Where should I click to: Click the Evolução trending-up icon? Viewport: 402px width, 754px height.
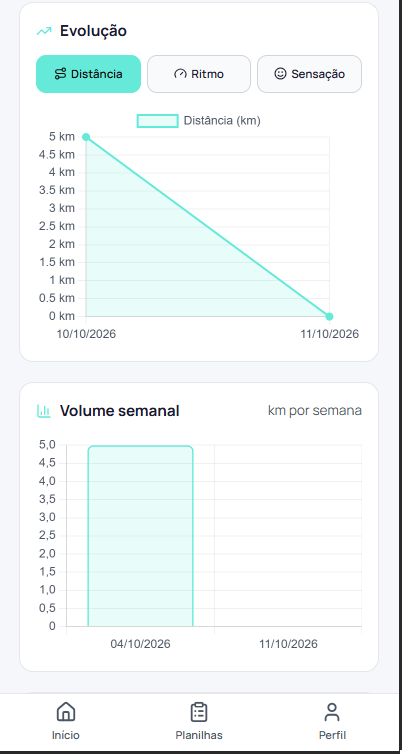tap(44, 31)
